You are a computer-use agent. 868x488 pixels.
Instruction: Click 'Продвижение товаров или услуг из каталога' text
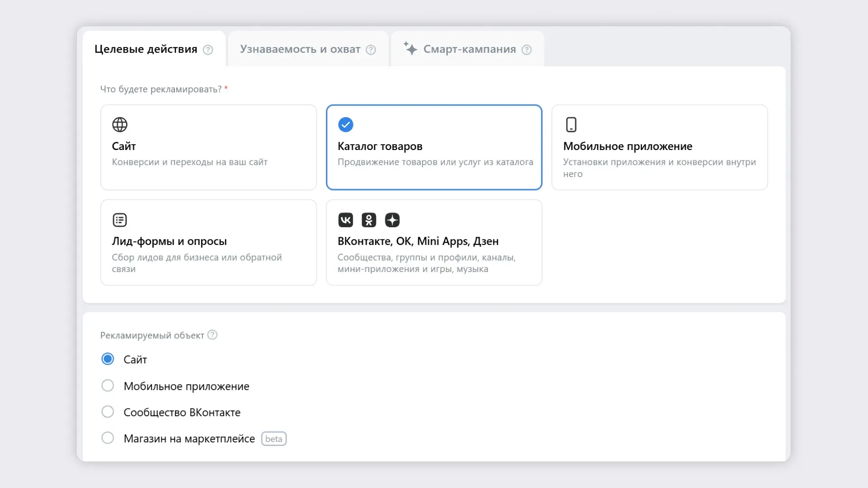pos(435,162)
